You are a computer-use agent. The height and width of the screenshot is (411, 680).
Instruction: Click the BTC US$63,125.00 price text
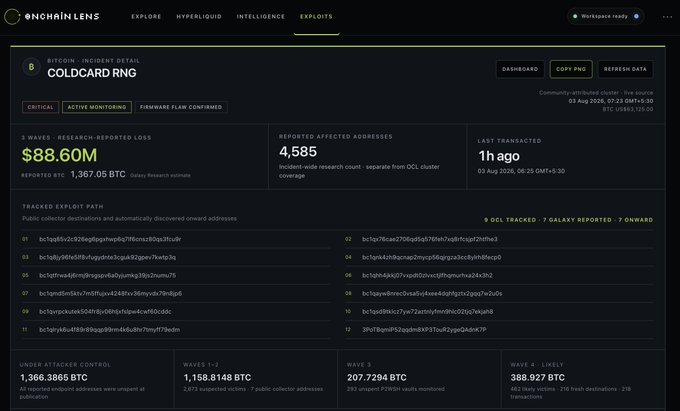coord(628,109)
